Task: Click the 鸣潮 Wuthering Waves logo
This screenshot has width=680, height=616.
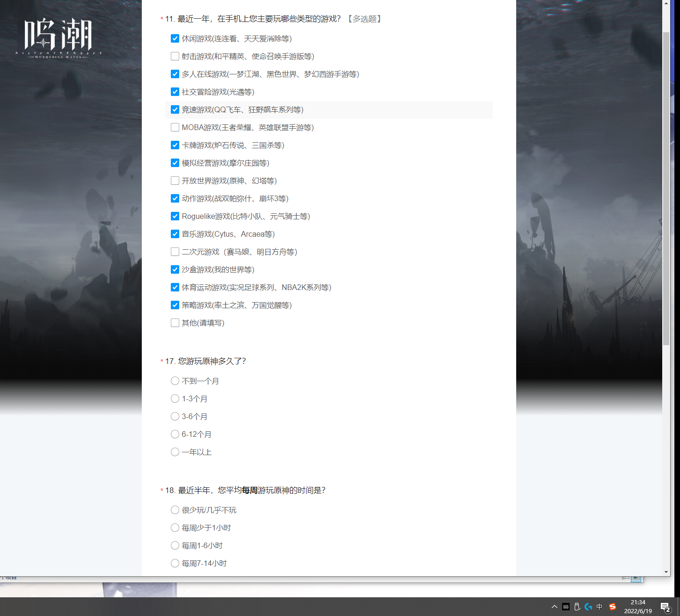Action: (x=58, y=37)
